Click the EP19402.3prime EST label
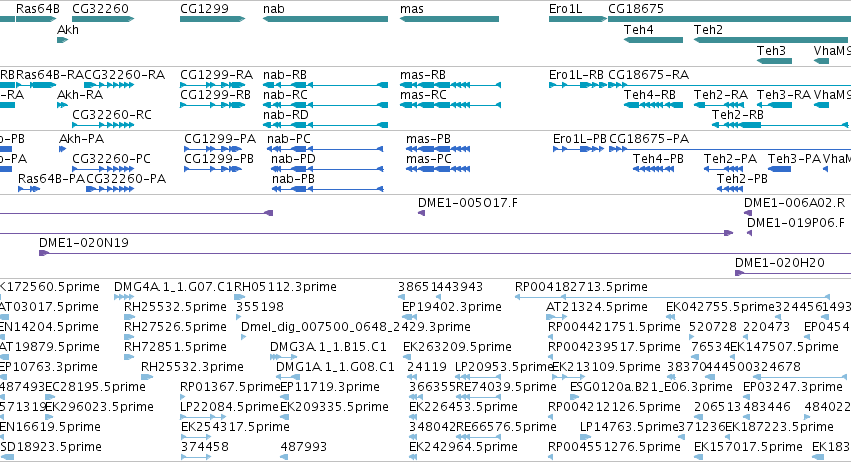 point(452,307)
